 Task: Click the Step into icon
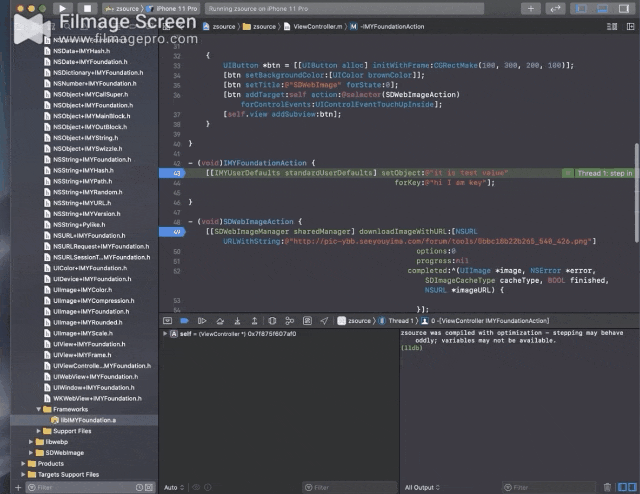click(237, 321)
